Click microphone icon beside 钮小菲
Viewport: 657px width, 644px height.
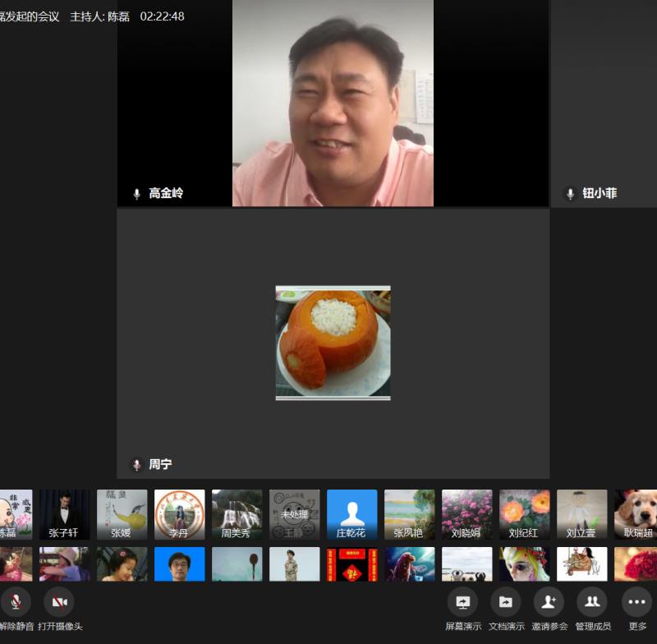pyautogui.click(x=570, y=194)
